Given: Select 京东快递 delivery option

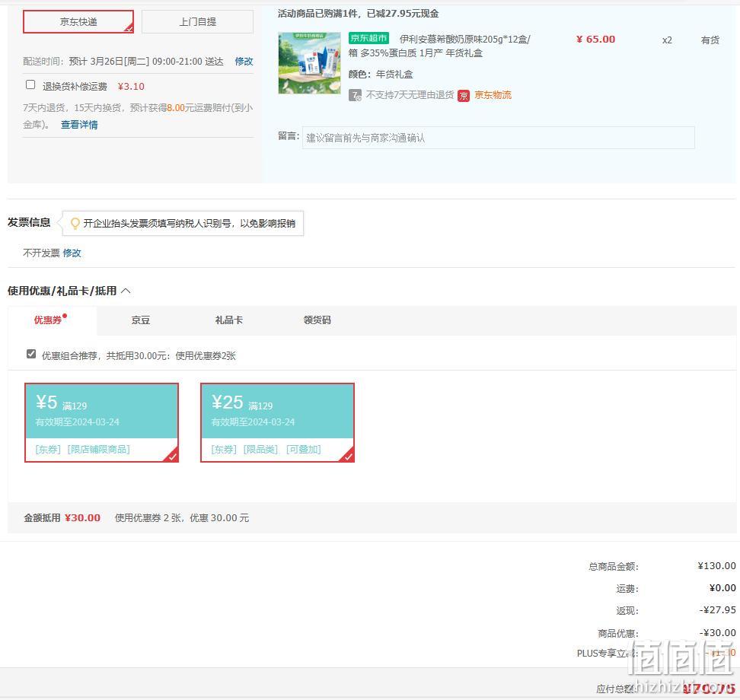Looking at the screenshot, I should (x=78, y=22).
